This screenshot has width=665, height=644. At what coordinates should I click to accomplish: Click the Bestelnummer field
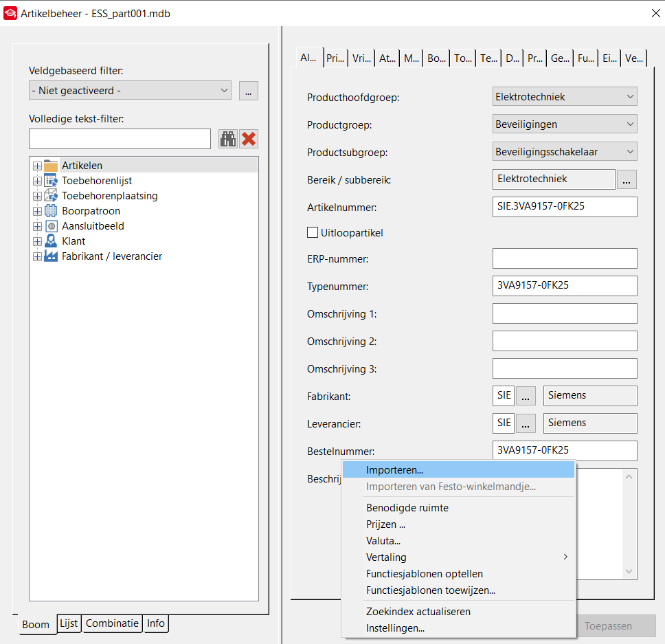pos(565,451)
